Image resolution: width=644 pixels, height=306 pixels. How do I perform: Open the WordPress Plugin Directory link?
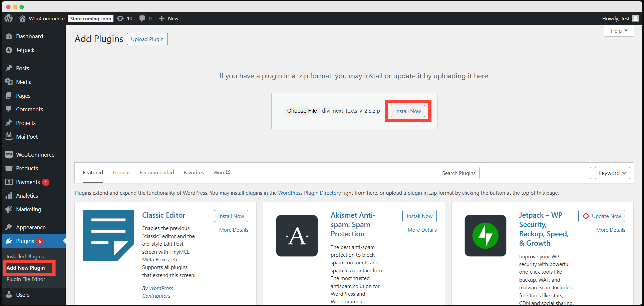310,193
